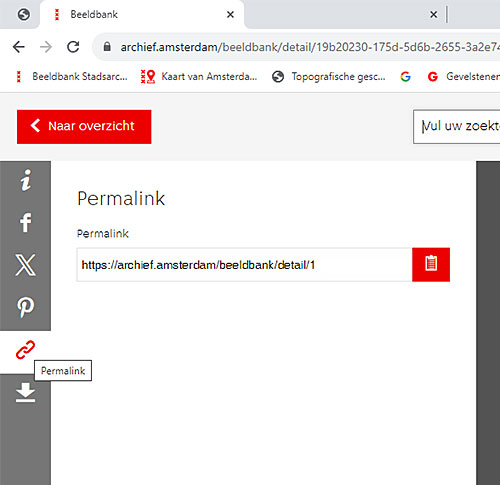Share on X using sidebar icon
This screenshot has height=485, width=500.
[x=25, y=265]
